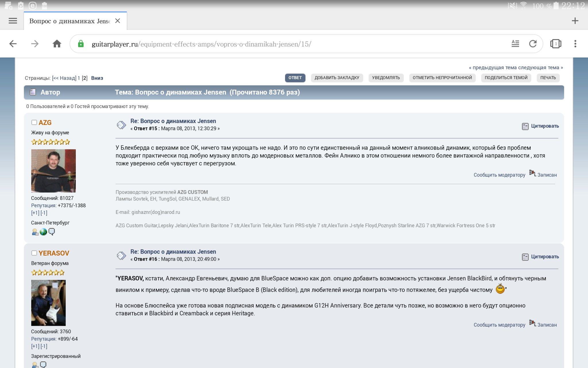588x368 pixels.
Task: Reload the page with refresh icon
Action: coord(533,44)
